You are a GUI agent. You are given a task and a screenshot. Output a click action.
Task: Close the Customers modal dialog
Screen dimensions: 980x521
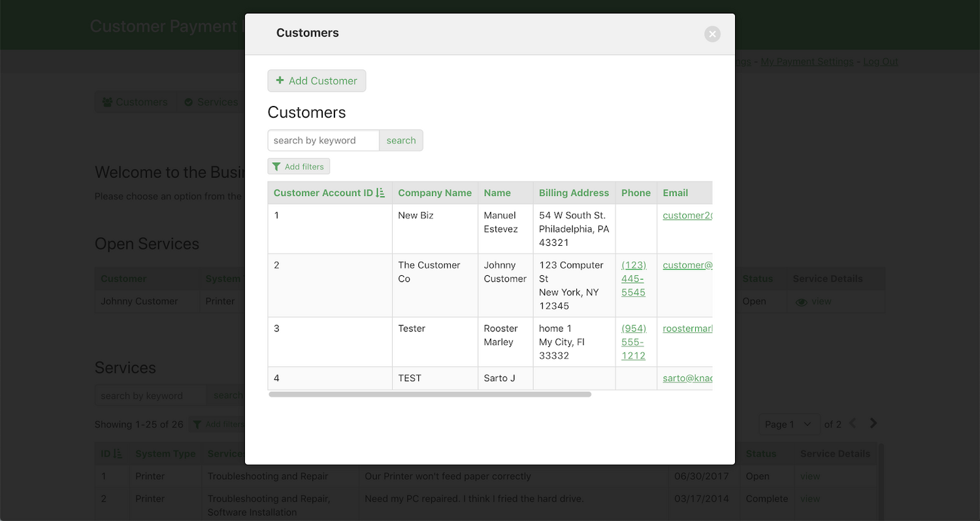tap(712, 34)
